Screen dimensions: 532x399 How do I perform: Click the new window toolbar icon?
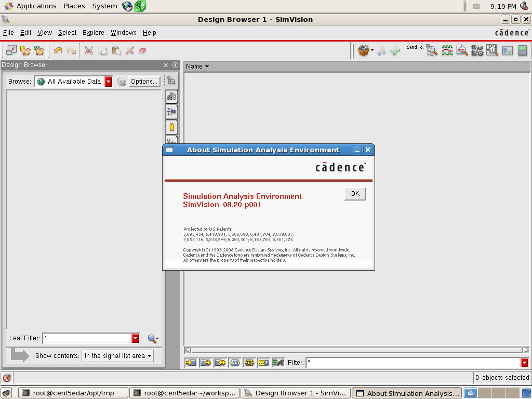(x=11, y=50)
